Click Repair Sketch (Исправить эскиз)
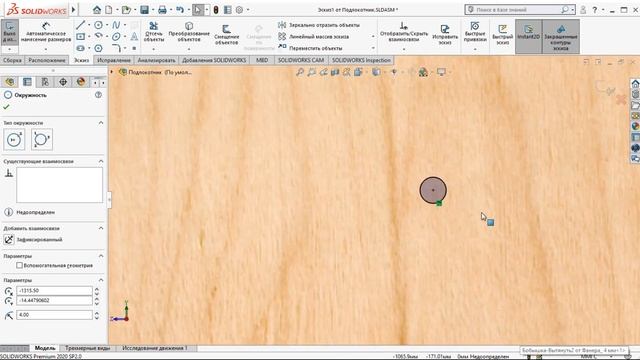Viewport: 640px width, 360px height. coord(445,34)
